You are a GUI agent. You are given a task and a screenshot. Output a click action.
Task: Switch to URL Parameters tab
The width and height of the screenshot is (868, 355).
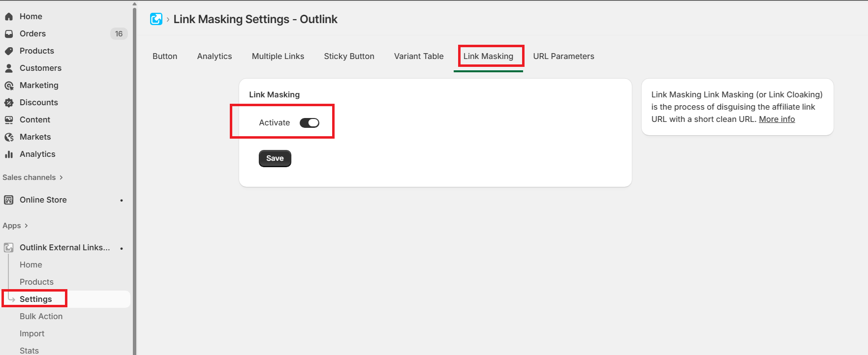pyautogui.click(x=563, y=56)
